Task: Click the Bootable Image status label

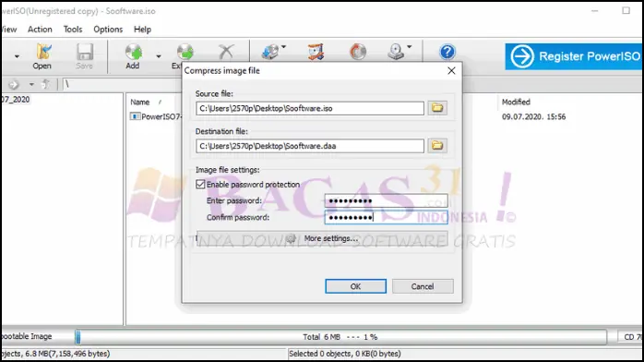Action: (26, 336)
